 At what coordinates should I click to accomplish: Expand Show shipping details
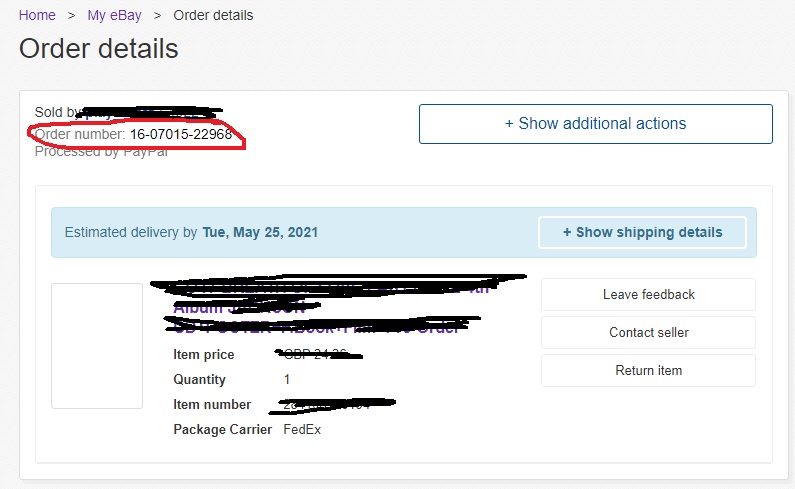(x=642, y=232)
